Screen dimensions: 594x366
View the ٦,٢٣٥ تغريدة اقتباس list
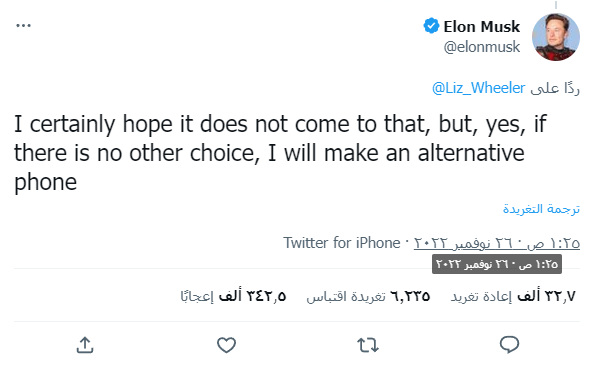coord(368,296)
